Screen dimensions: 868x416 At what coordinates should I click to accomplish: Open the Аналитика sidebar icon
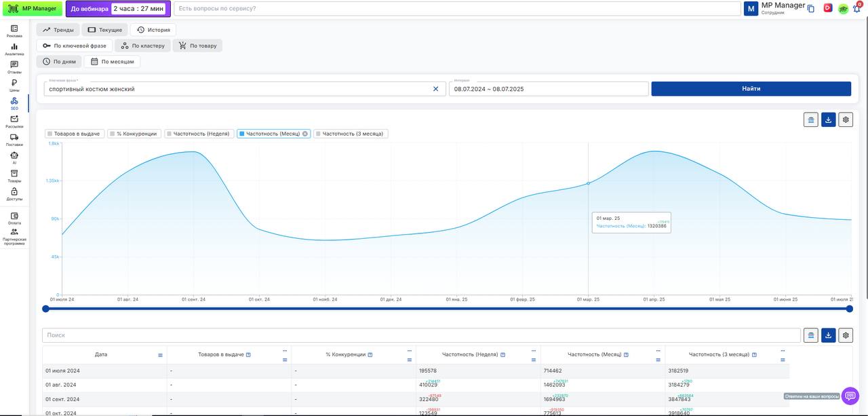14,49
